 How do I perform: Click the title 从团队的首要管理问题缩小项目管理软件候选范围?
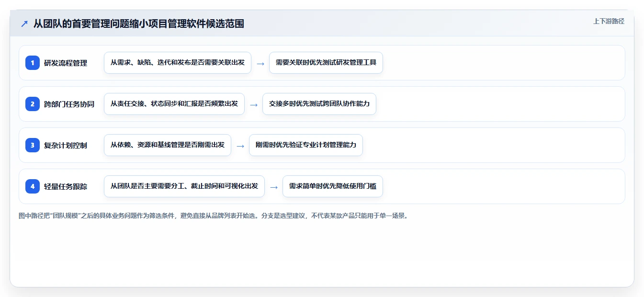(139, 23)
